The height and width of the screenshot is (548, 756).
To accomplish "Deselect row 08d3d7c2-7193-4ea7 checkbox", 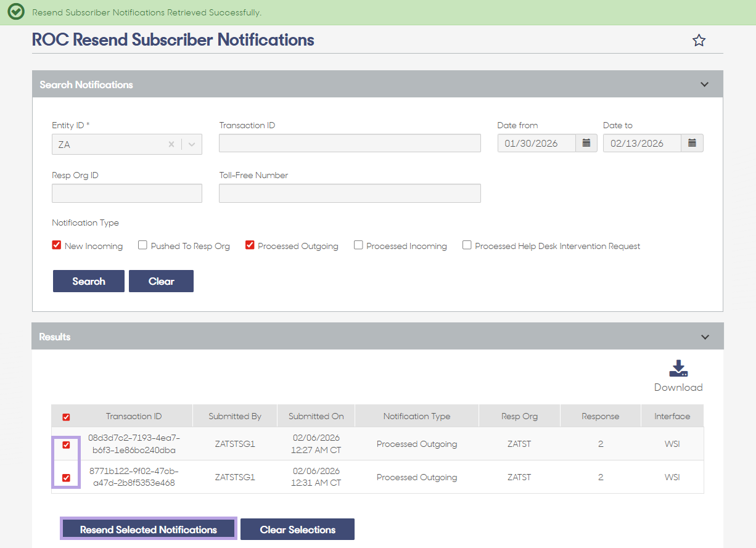I will [x=66, y=444].
